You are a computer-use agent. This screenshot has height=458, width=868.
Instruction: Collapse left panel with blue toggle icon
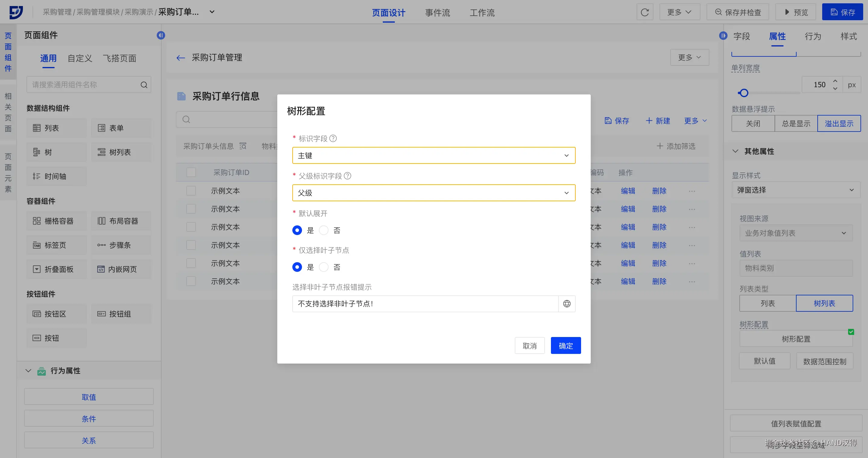pyautogui.click(x=161, y=35)
